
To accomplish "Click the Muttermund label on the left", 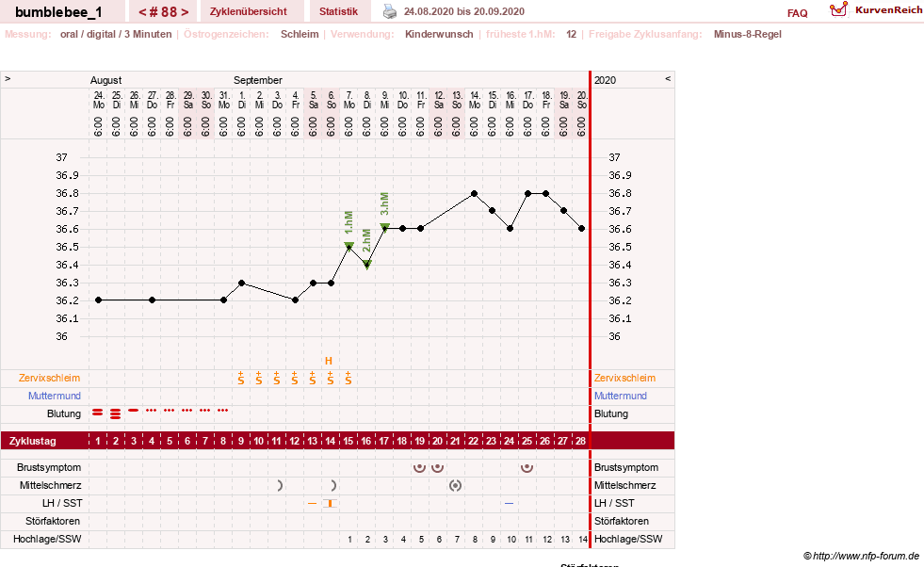I will pos(55,396).
